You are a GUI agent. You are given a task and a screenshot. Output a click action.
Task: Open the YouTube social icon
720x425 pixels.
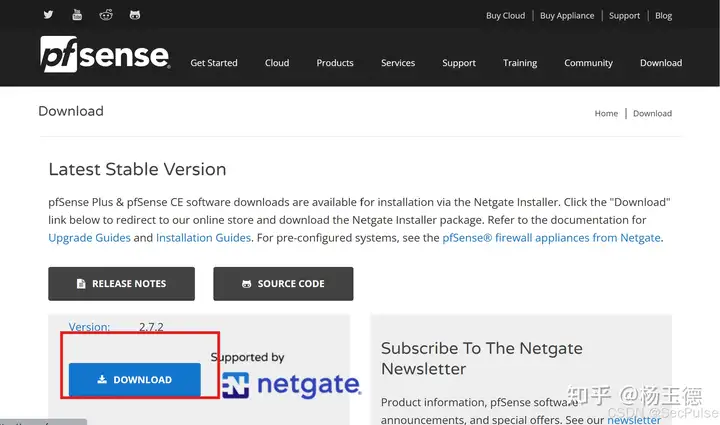[77, 15]
